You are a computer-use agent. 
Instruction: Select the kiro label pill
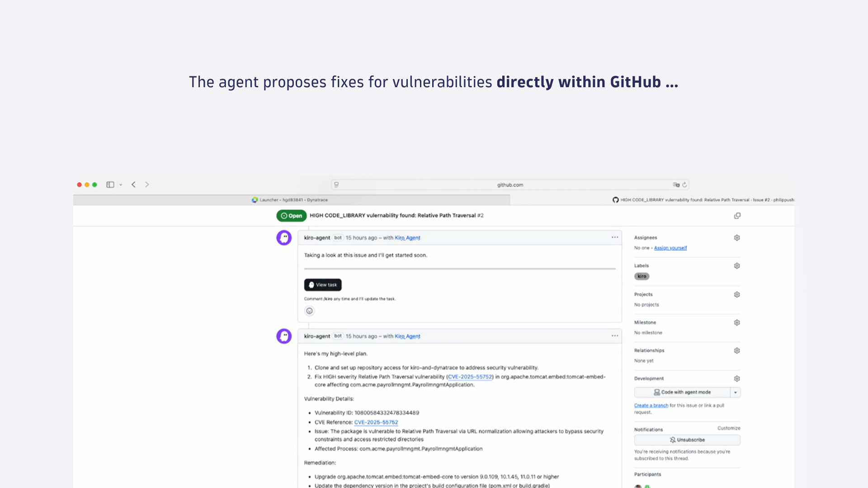tap(642, 276)
